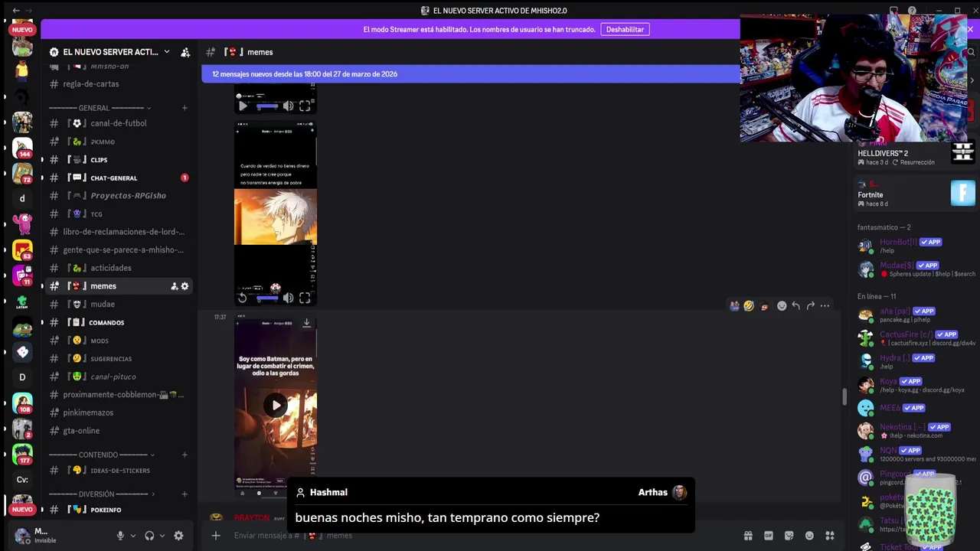The width and height of the screenshot is (980, 551).
Task: Open the Proyectos-RPGisho channel
Action: click(x=117, y=196)
